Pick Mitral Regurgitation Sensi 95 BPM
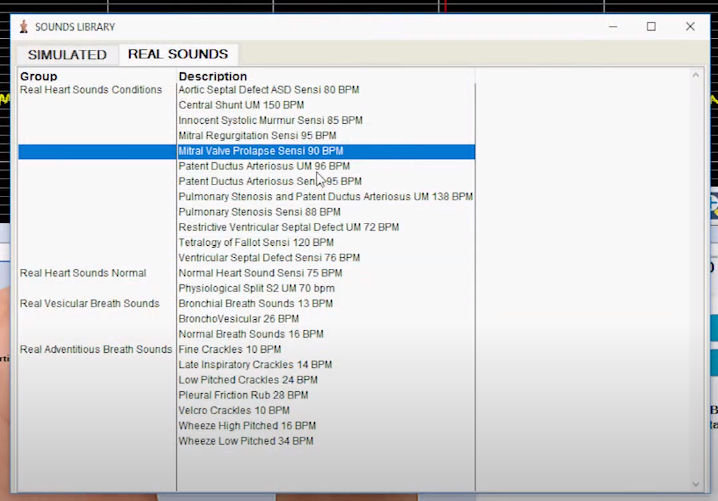This screenshot has width=718, height=501. click(257, 136)
